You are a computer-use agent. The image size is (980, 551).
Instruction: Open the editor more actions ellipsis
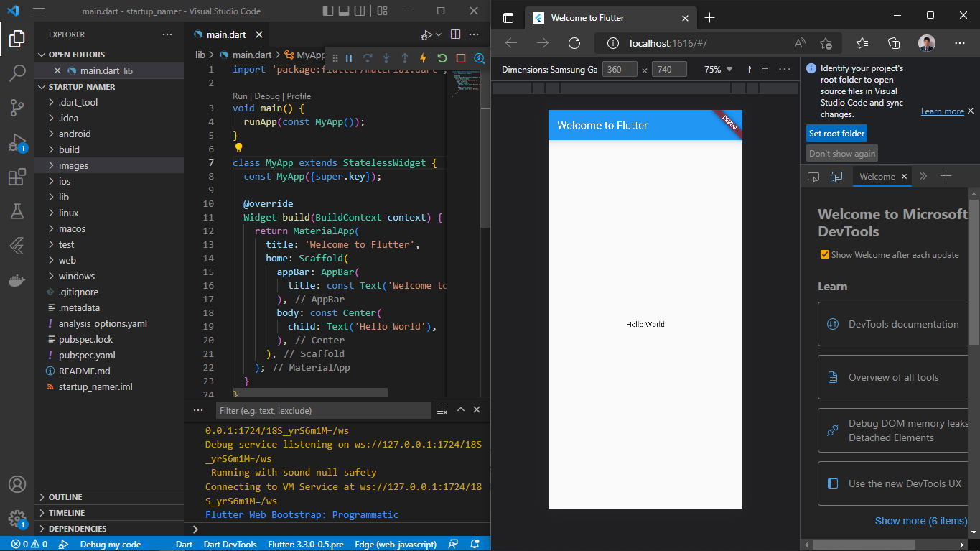474,34
